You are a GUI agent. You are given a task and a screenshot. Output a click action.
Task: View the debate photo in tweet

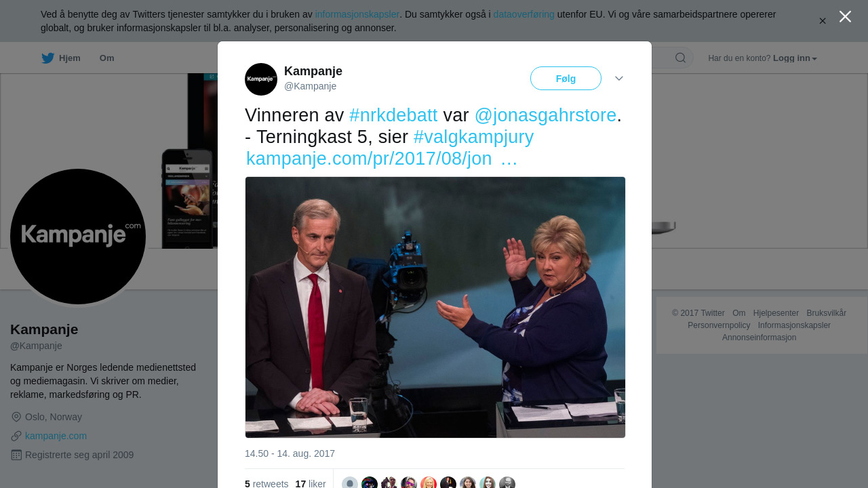click(435, 307)
